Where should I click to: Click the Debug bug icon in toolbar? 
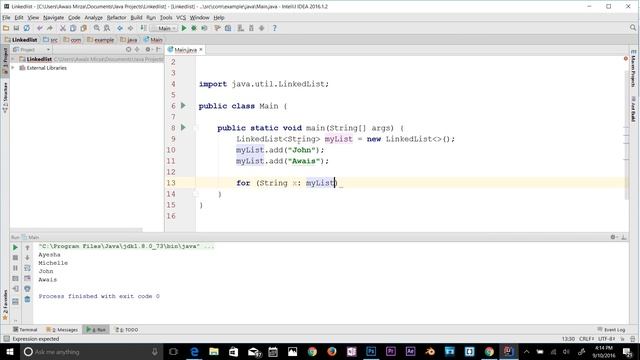click(x=194, y=28)
